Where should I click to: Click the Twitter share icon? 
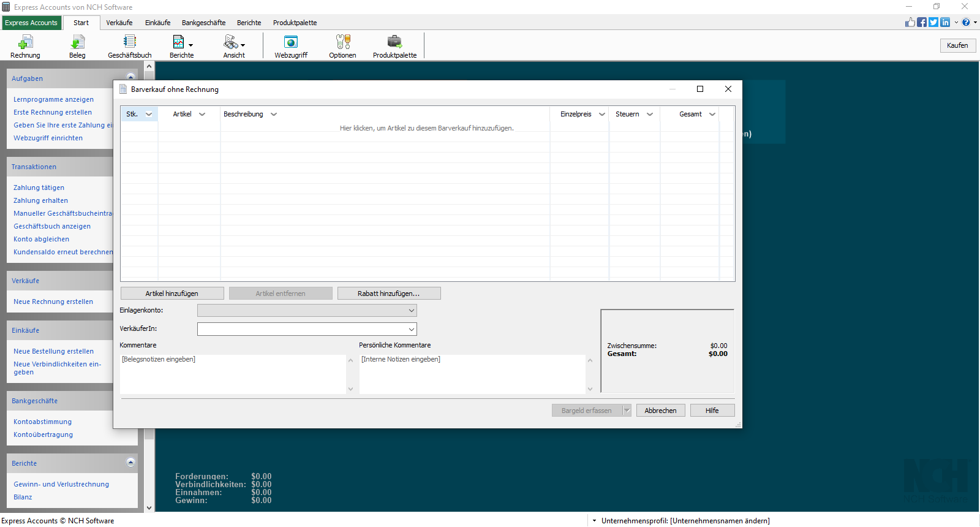[x=933, y=22]
